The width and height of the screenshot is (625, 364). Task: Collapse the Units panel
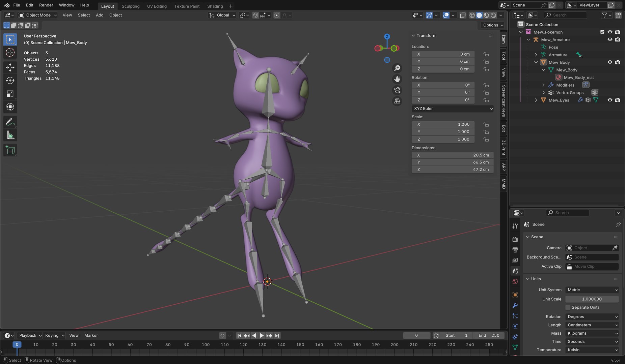tap(528, 279)
